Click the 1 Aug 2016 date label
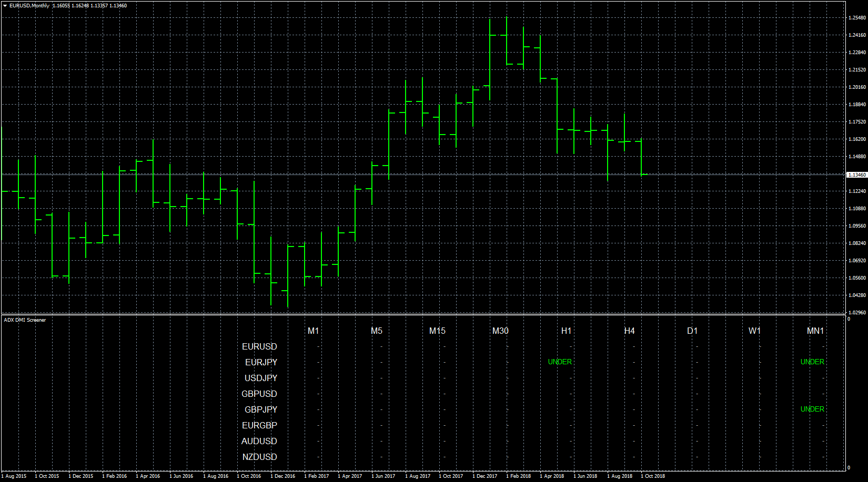 (x=216, y=476)
